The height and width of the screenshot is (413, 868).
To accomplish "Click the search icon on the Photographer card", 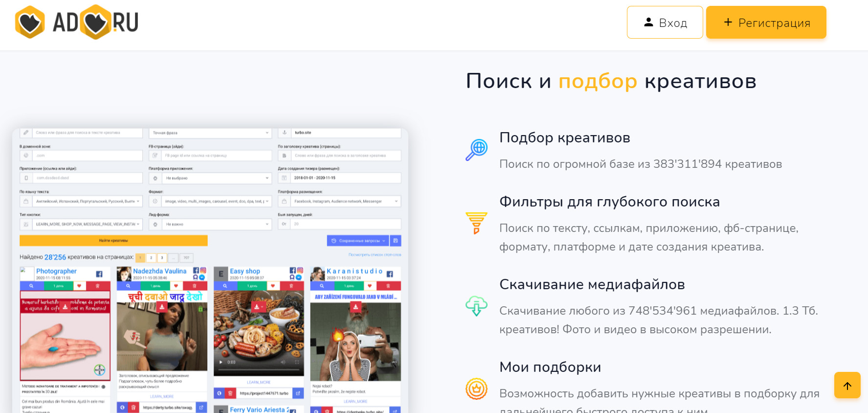I will click(x=31, y=286).
